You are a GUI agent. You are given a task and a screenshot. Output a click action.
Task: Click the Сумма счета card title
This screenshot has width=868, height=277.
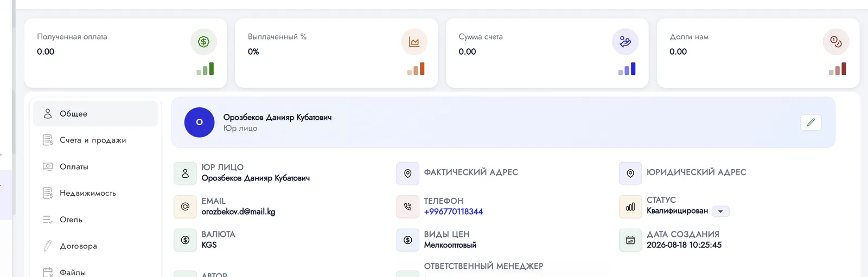pos(481,37)
